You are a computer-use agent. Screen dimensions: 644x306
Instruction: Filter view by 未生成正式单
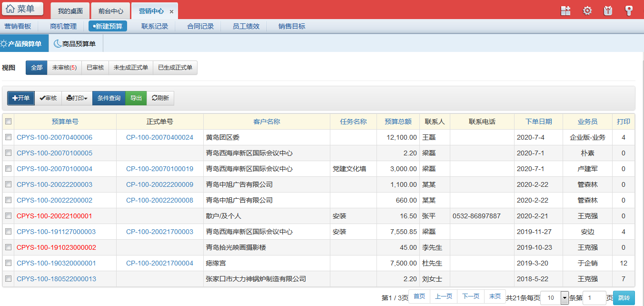131,68
